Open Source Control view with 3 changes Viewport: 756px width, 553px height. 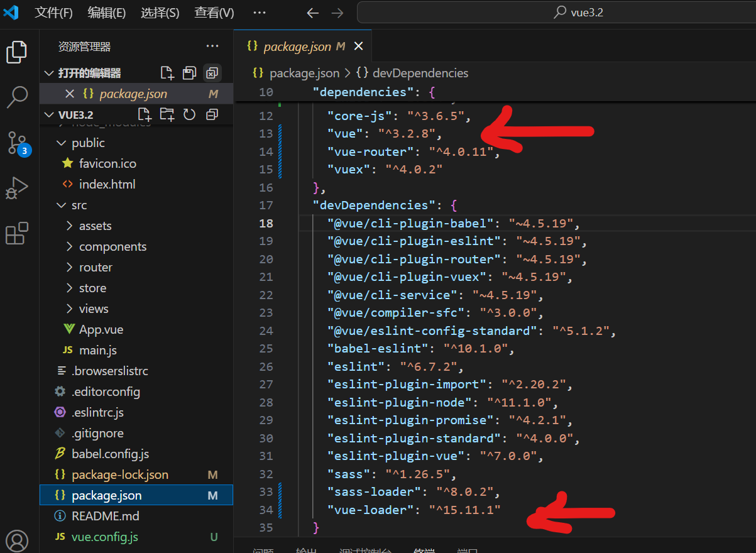[17, 143]
